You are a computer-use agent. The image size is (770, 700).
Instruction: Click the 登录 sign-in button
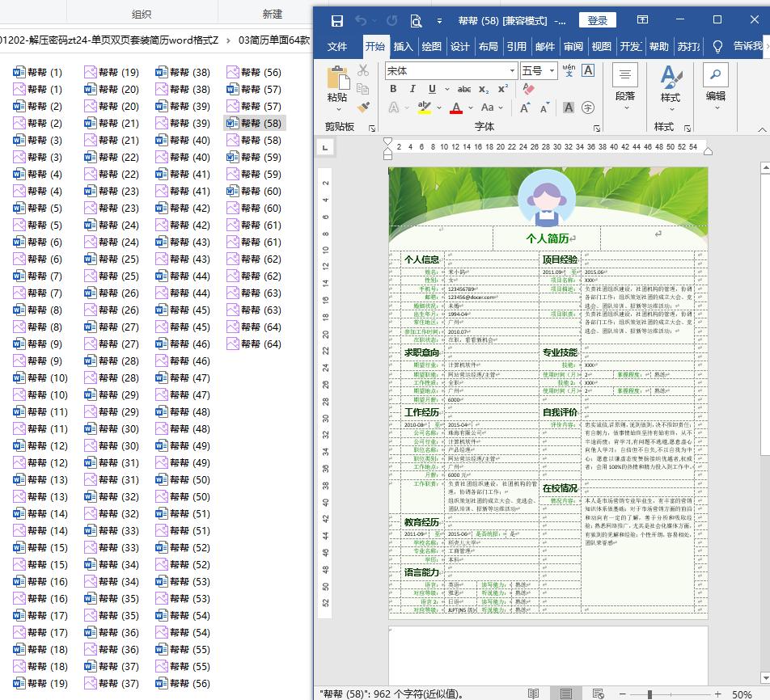[x=597, y=20]
